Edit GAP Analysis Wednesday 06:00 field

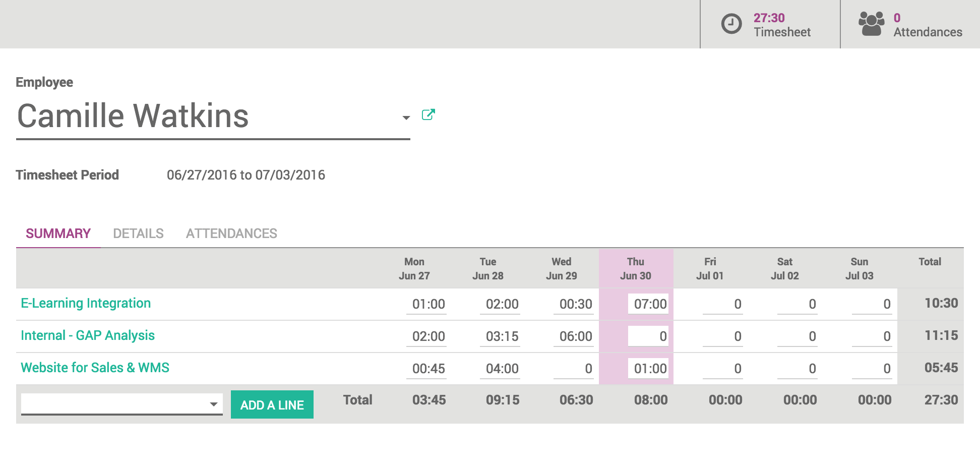point(574,336)
